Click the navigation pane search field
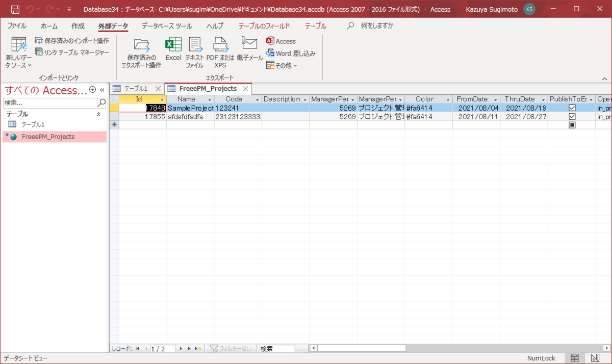Viewport: 612px width, 364px height. click(x=50, y=102)
